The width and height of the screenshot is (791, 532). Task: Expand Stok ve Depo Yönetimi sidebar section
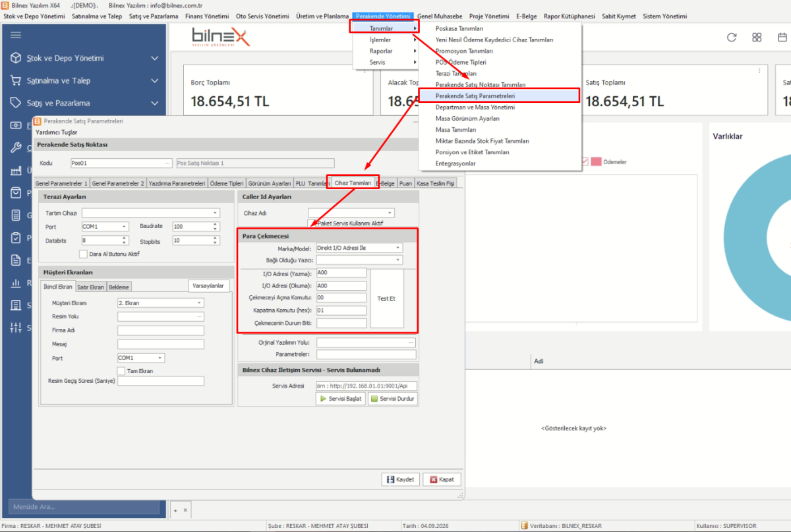(x=154, y=58)
